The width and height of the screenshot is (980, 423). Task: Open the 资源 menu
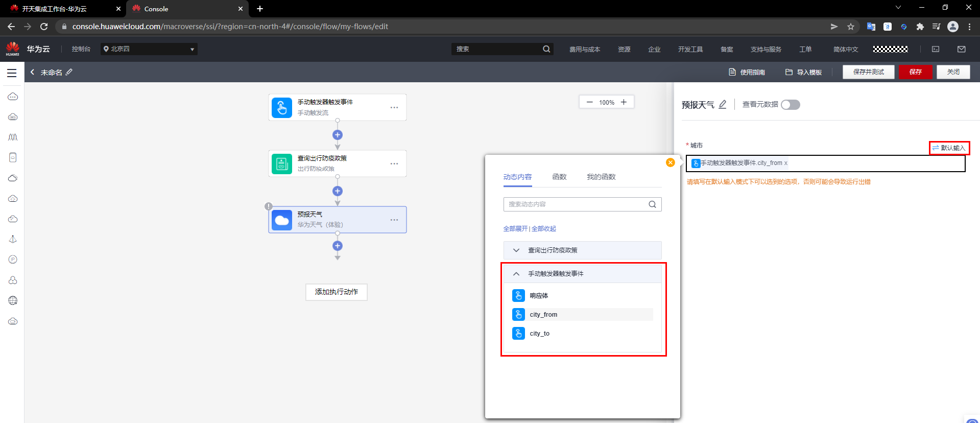624,49
